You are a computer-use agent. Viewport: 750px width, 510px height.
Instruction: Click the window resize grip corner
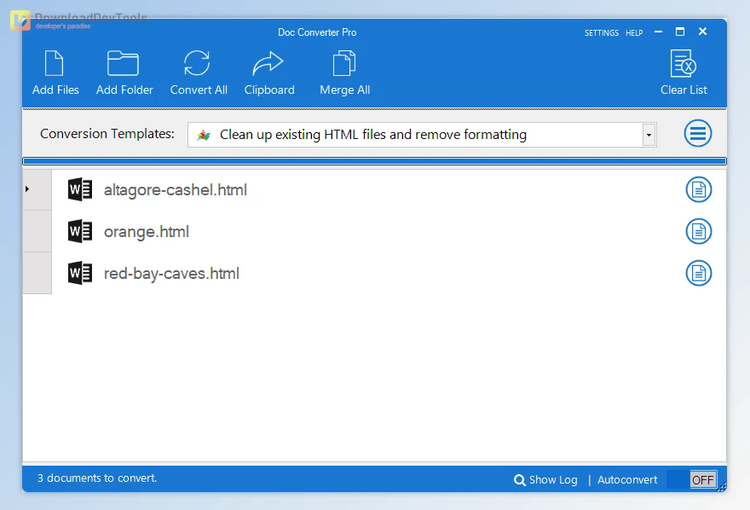point(722,487)
